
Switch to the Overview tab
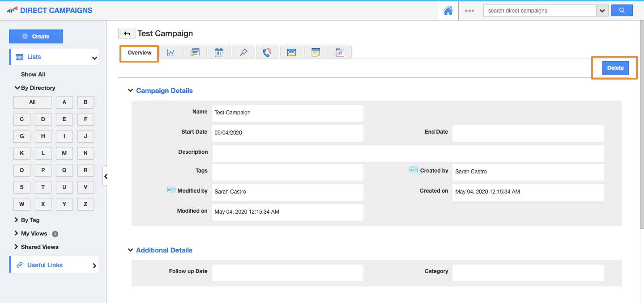pyautogui.click(x=139, y=53)
